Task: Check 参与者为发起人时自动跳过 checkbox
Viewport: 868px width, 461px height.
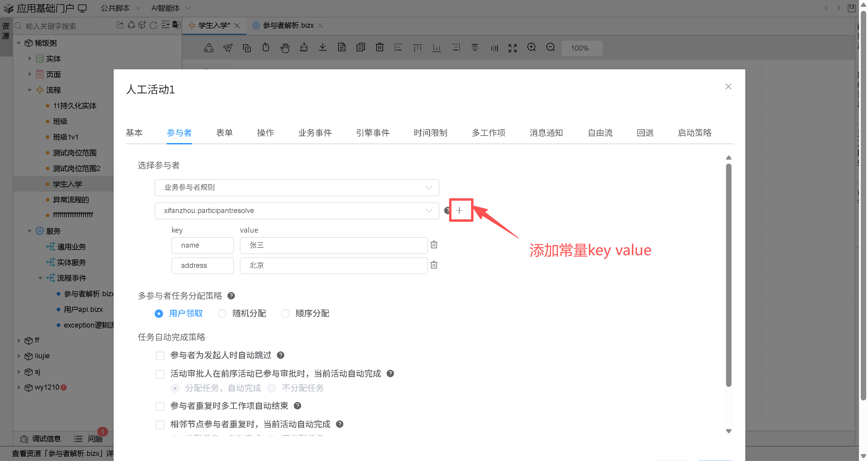Action: 160,356
